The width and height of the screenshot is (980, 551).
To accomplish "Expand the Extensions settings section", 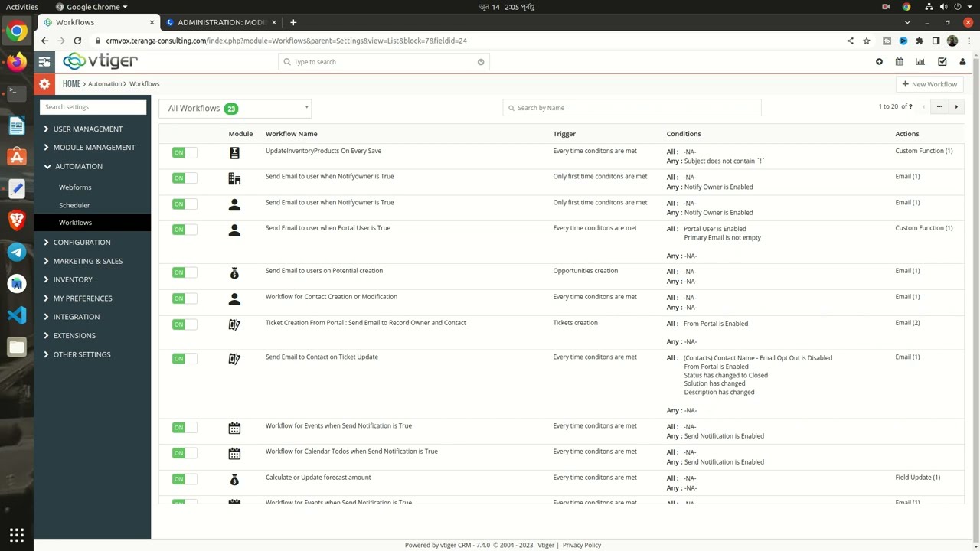I will [x=74, y=335].
